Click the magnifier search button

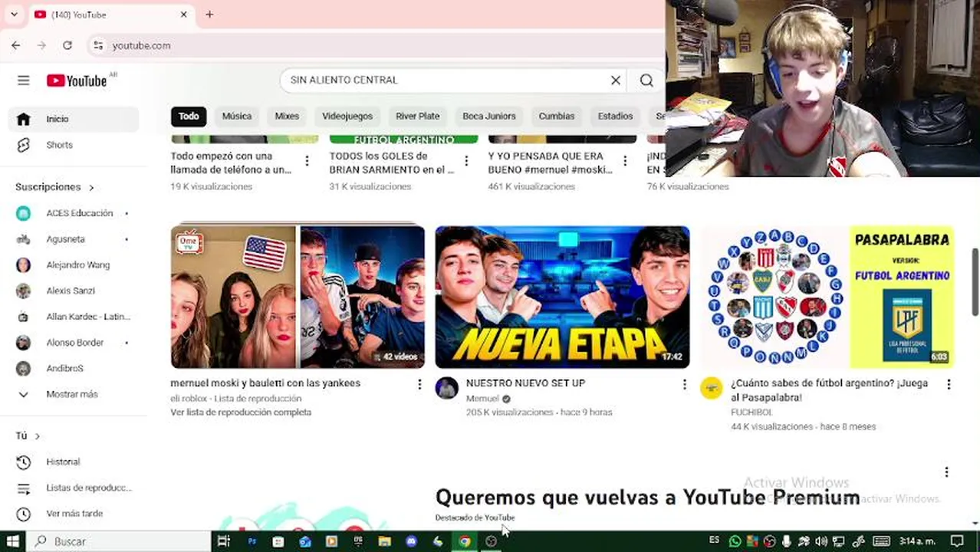click(646, 80)
